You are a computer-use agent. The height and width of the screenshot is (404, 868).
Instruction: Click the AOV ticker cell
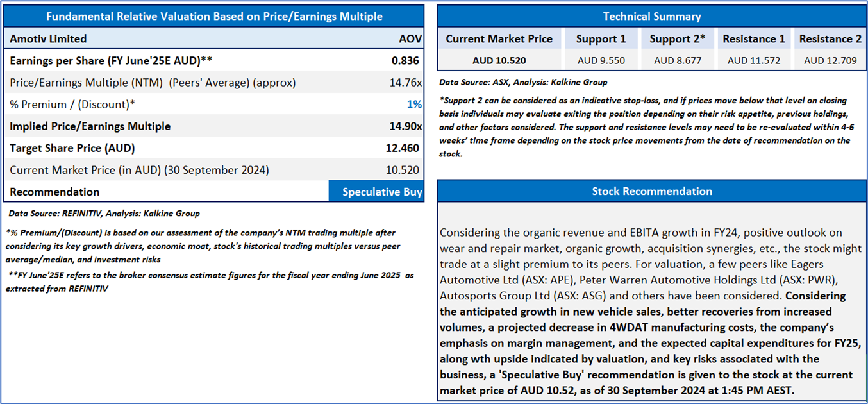coord(410,39)
